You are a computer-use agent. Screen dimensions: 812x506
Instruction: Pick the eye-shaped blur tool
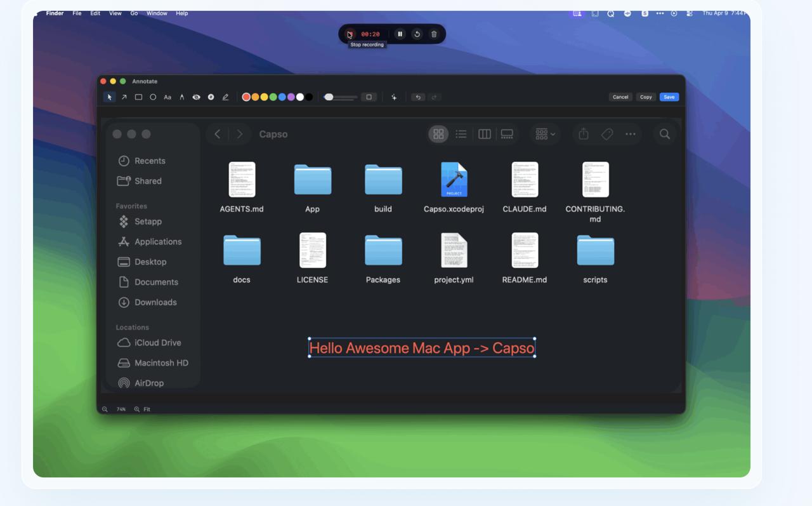[196, 97]
